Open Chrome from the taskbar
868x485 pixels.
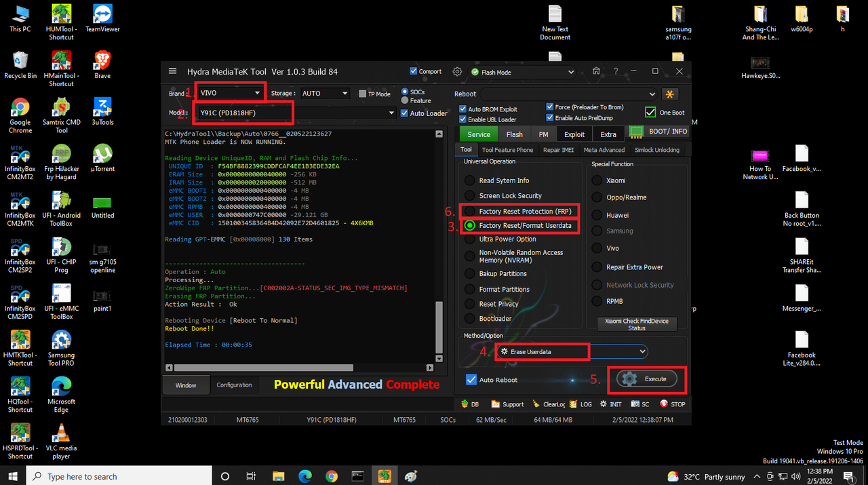(x=331, y=476)
